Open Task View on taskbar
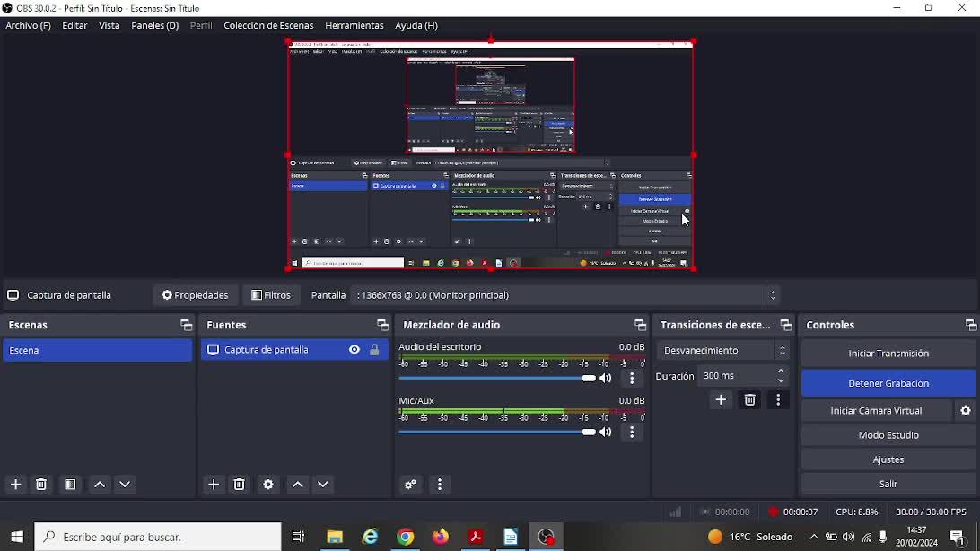The image size is (980, 551). point(298,537)
